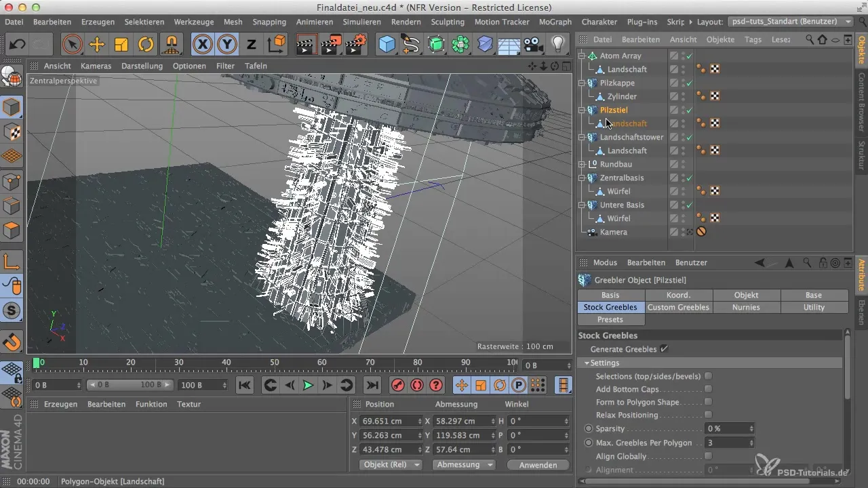Collapse the Untere Basis object
Screen dimensions: 868x488
[x=581, y=205]
